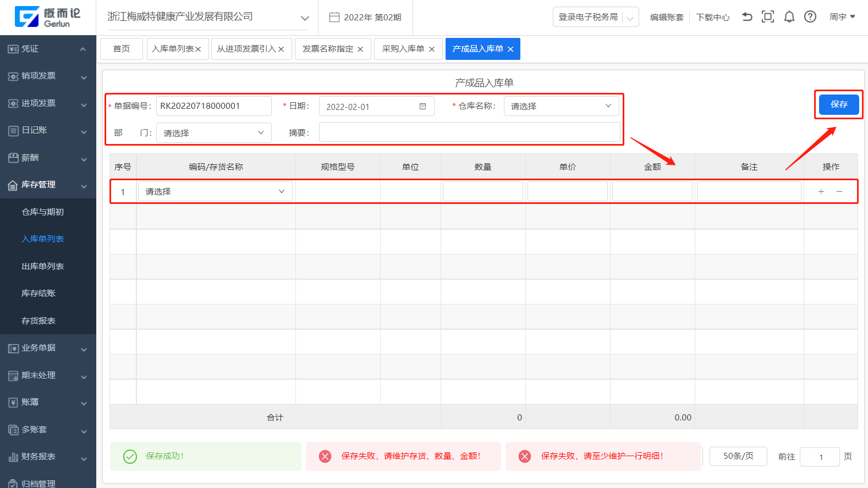Close the 采购入库单 tab
868x488 pixels.
432,49
